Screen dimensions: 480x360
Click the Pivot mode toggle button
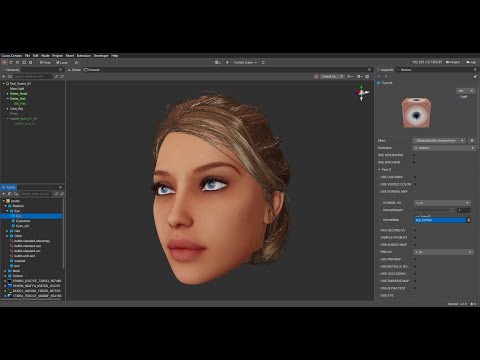tap(45, 62)
